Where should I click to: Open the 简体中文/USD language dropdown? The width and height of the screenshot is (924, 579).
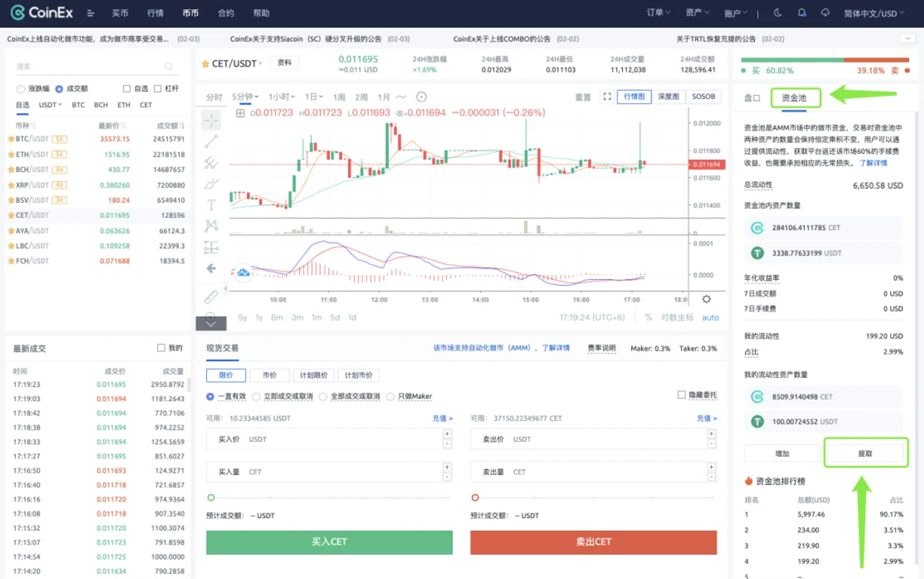(874, 13)
